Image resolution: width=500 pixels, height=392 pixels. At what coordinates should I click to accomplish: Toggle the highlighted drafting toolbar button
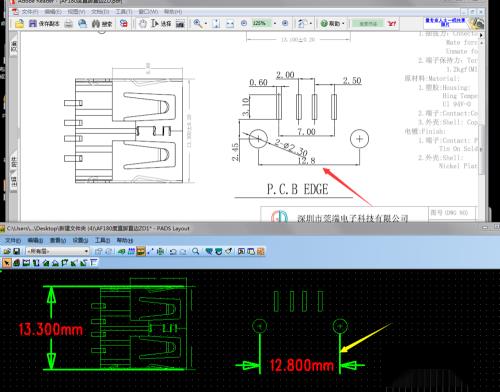pyautogui.click(x=141, y=251)
